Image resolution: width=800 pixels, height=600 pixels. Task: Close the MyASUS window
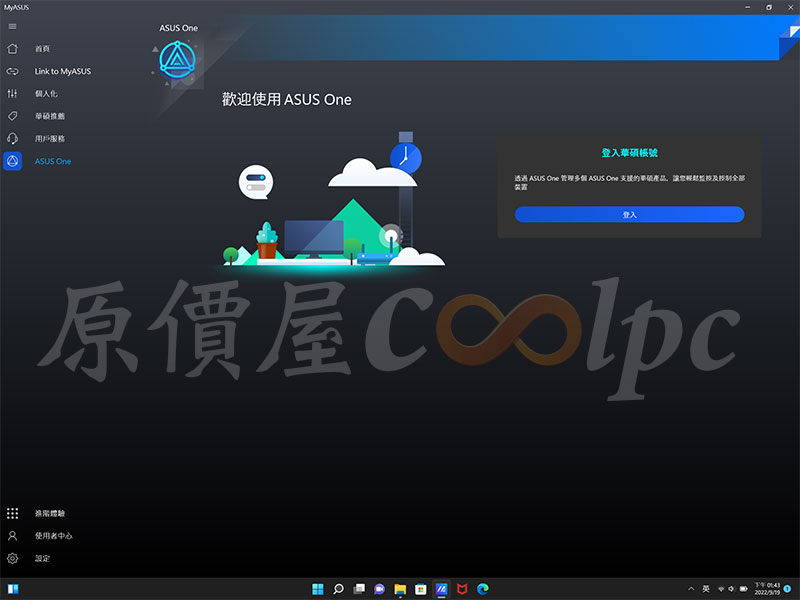[790, 7]
